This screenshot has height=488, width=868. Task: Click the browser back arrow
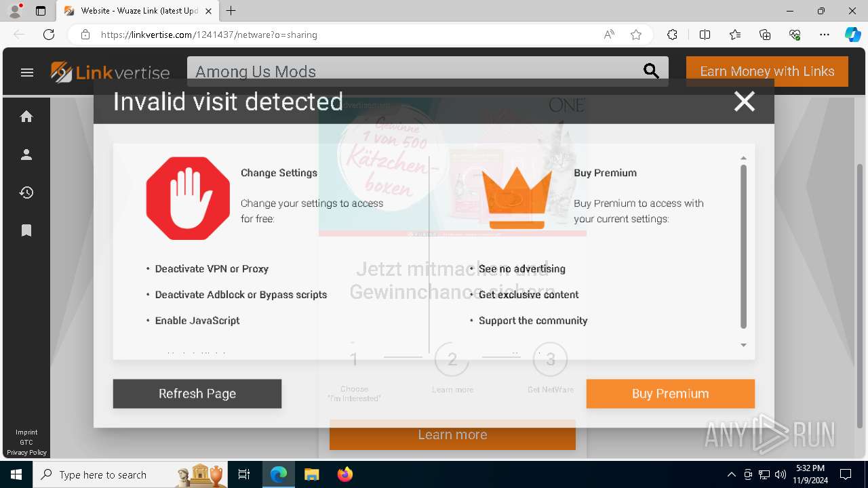pyautogui.click(x=19, y=35)
